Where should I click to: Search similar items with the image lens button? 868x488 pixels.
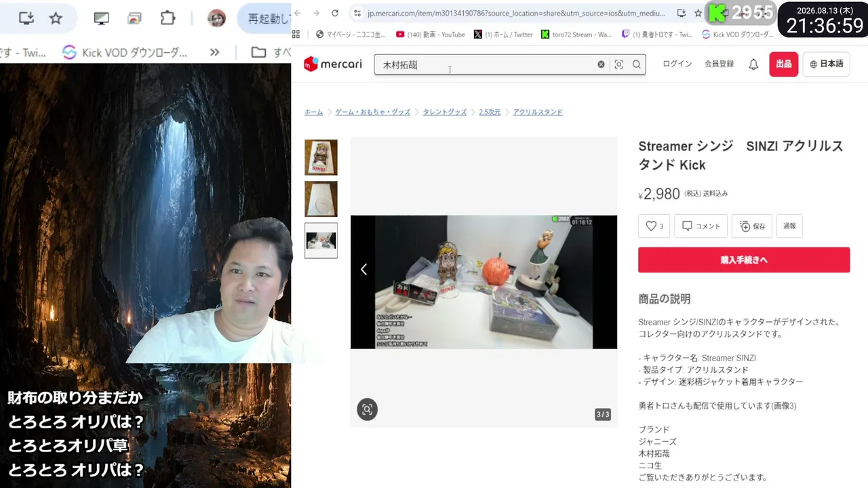click(x=367, y=409)
